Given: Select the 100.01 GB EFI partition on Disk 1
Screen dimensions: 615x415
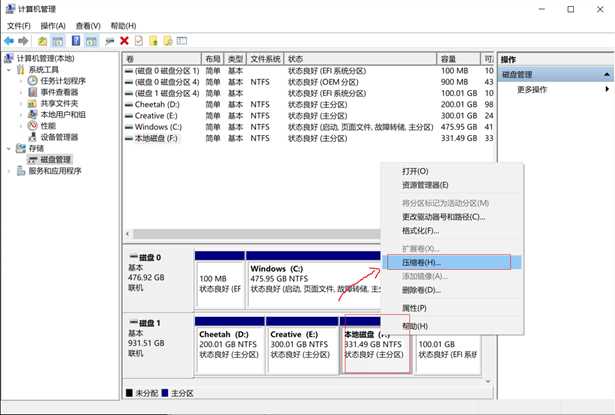Looking at the screenshot, I should (448, 355).
